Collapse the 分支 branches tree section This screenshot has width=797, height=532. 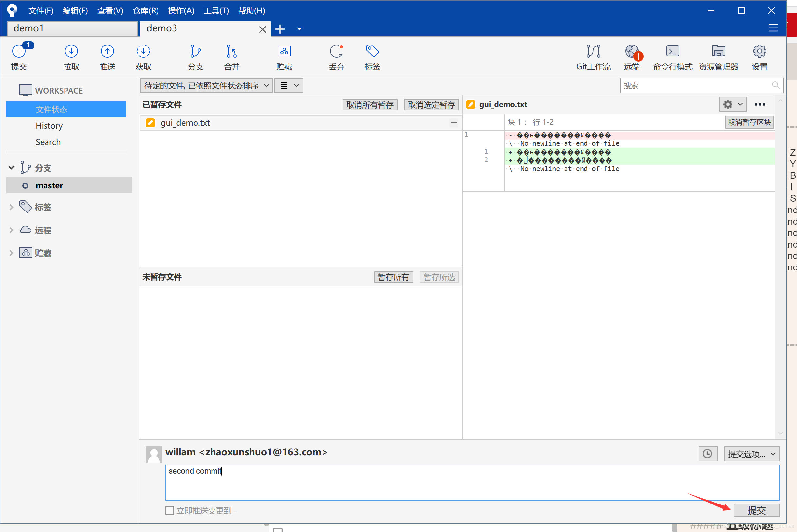tap(11, 168)
